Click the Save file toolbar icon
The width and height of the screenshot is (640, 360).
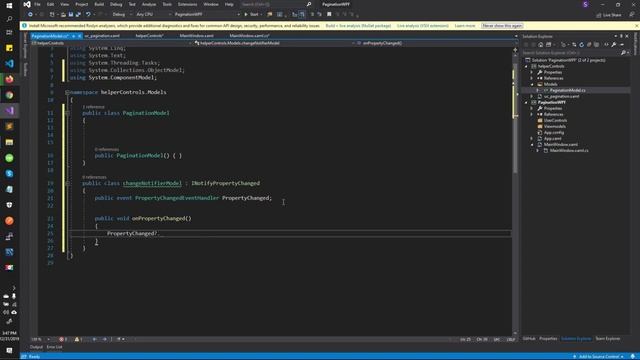(x=71, y=14)
